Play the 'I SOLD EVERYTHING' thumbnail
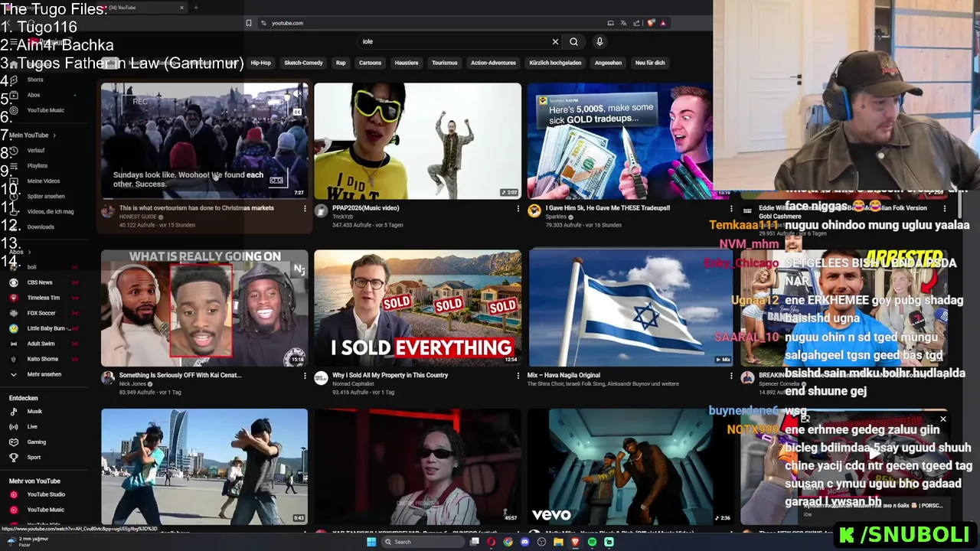 (417, 308)
